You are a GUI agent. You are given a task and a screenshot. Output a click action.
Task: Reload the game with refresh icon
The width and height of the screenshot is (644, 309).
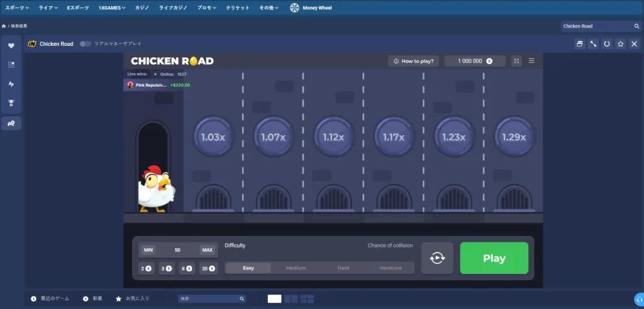point(607,44)
